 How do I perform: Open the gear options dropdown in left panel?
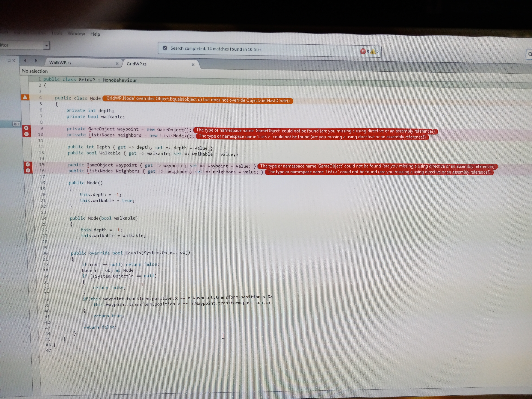16,124
